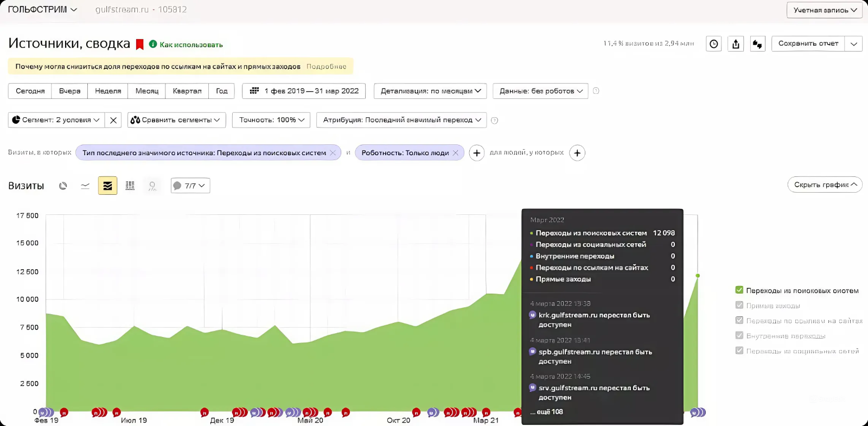Toggle Прямые заходы legend checkbox
The image size is (868, 426).
click(739, 306)
